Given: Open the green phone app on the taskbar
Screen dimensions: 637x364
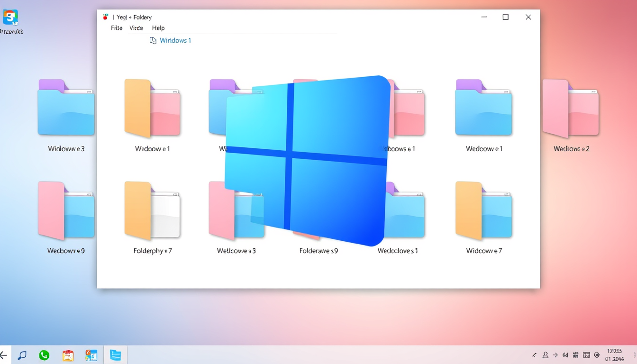Looking at the screenshot, I should (x=44, y=355).
